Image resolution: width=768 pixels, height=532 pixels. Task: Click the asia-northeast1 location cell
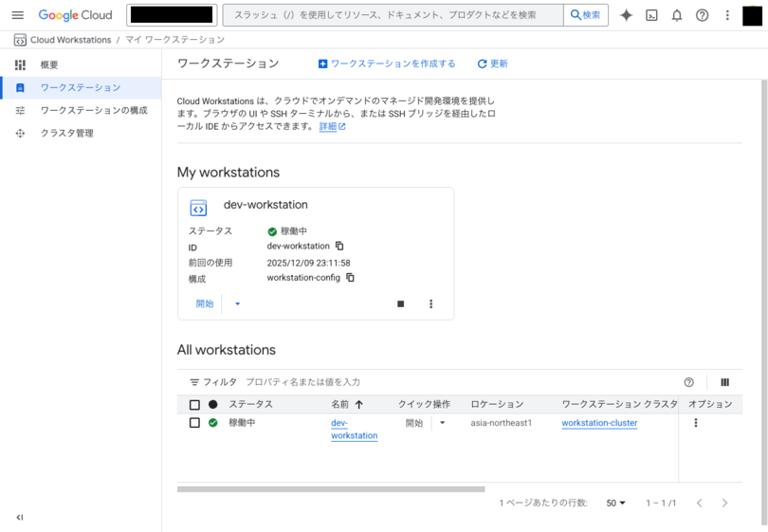[501, 423]
